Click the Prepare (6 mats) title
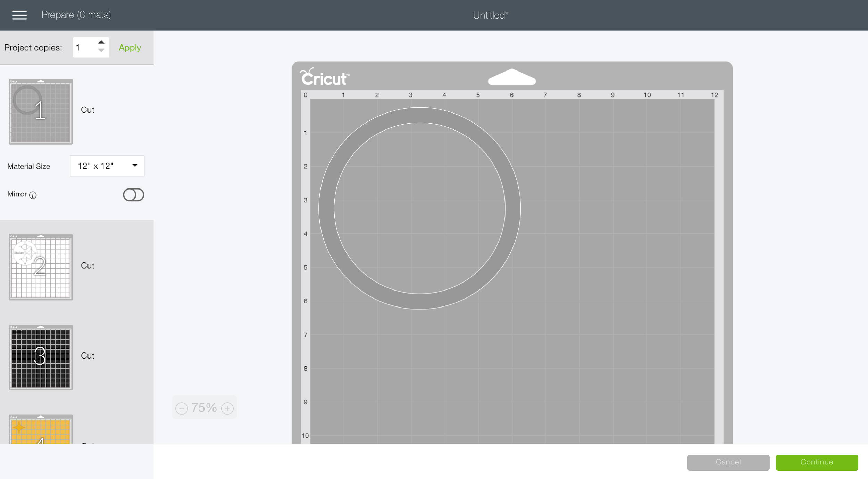868x479 pixels. [76, 15]
